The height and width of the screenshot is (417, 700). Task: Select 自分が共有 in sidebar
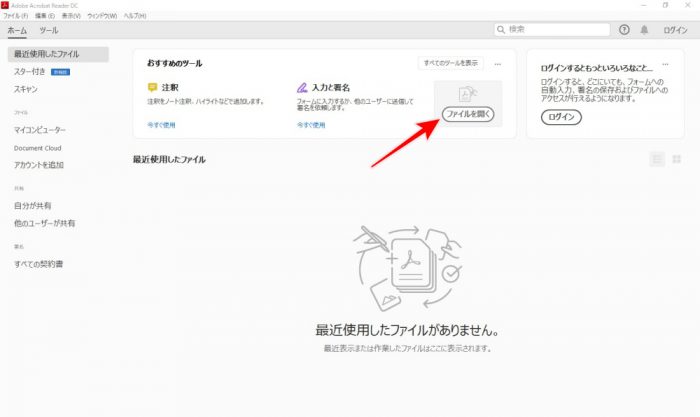point(33,205)
